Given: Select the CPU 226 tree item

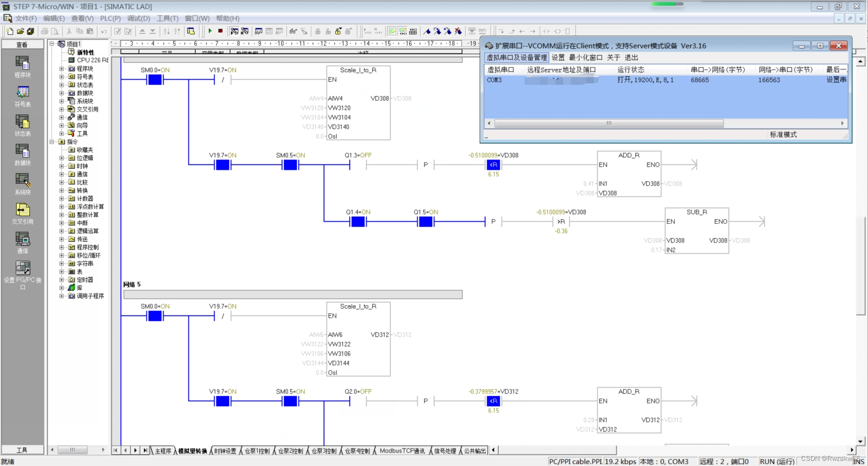Looking at the screenshot, I should 88,60.
